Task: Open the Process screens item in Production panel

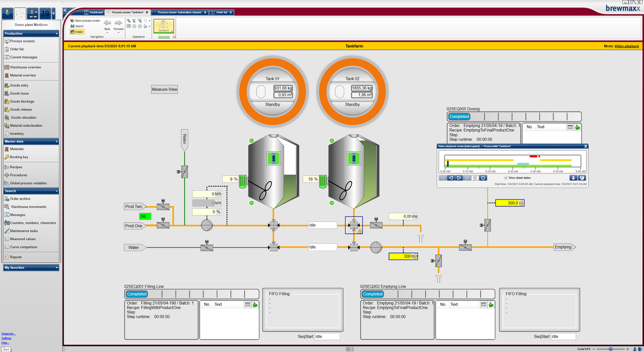Action: pyautogui.click(x=21, y=41)
